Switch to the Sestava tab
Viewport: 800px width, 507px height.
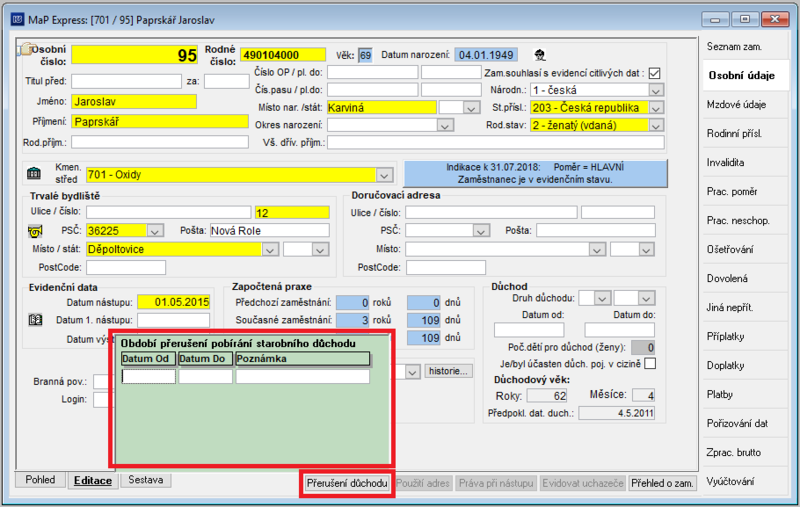pyautogui.click(x=145, y=480)
